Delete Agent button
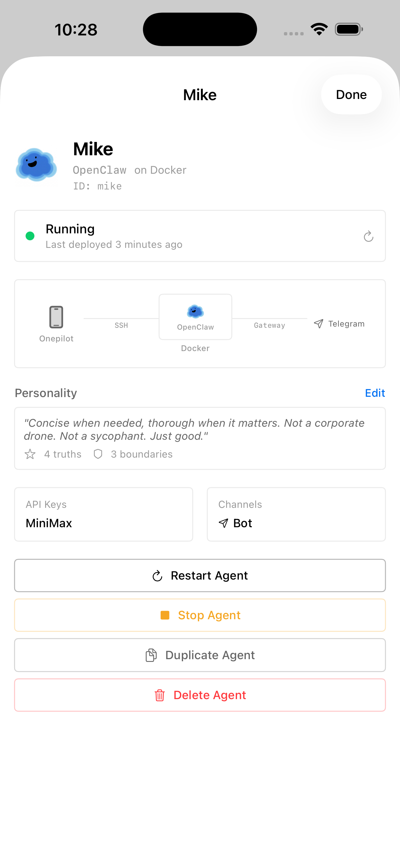Screen dimensions: 400x868 [200, 695]
